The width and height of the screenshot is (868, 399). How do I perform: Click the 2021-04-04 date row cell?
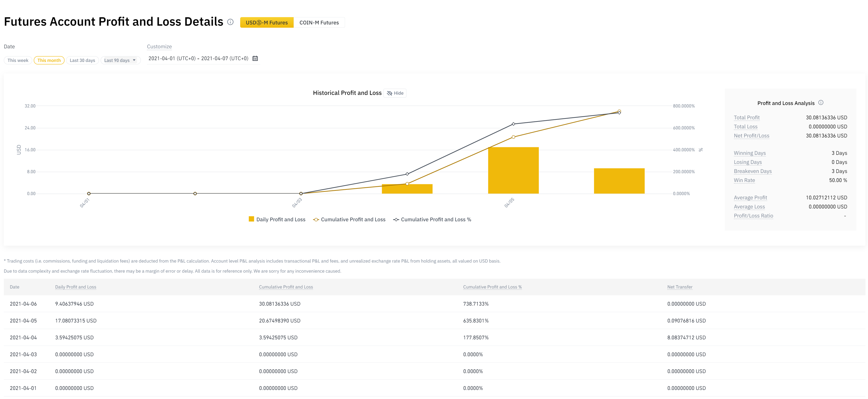tap(23, 337)
